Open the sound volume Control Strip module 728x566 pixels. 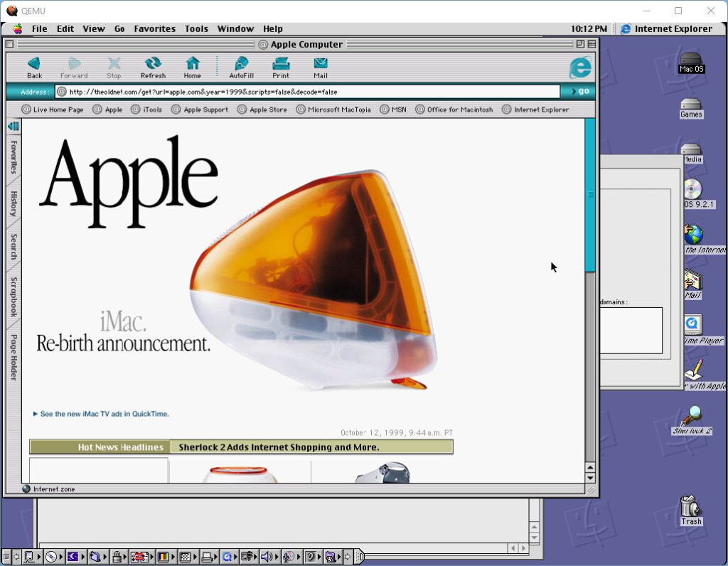pos(267,557)
